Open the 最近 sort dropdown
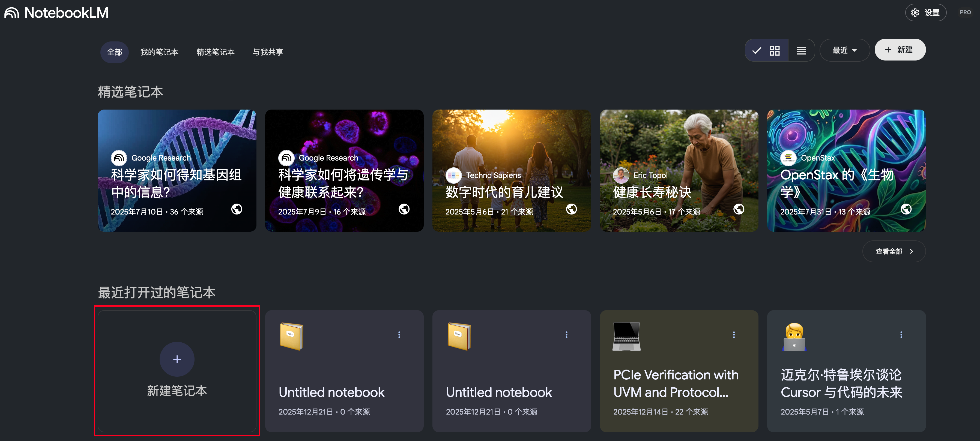 [844, 50]
